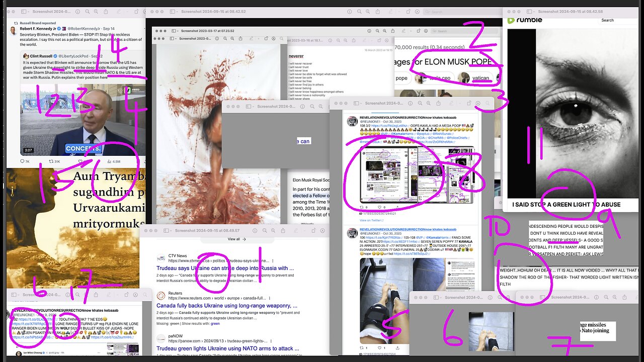Share the painting screenshot image
The height and width of the screenshot is (362, 644).
(x=240, y=39)
